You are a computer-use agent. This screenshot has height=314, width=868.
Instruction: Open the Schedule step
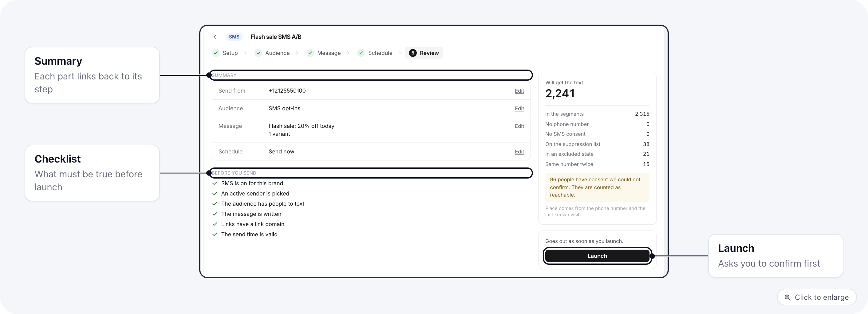pos(375,53)
